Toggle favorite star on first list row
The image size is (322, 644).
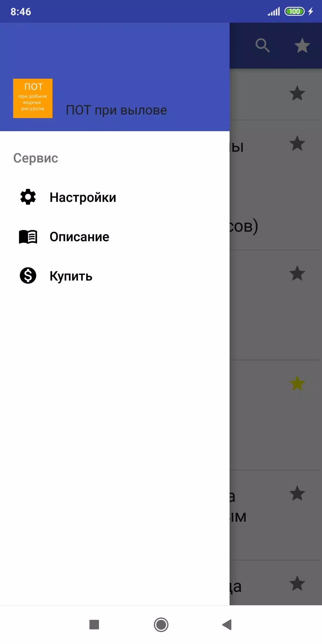pos(297,93)
